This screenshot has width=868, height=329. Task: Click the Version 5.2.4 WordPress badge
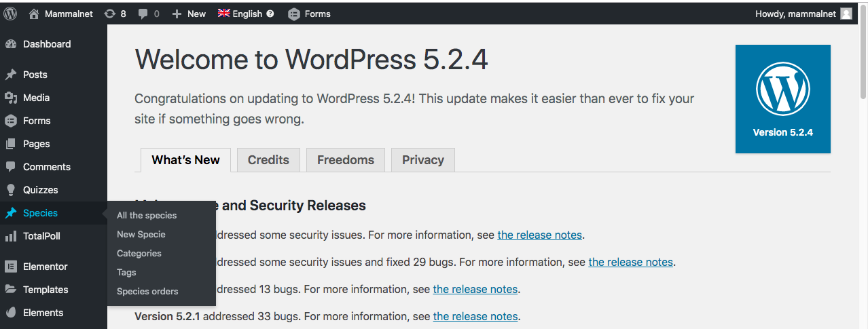[782, 99]
